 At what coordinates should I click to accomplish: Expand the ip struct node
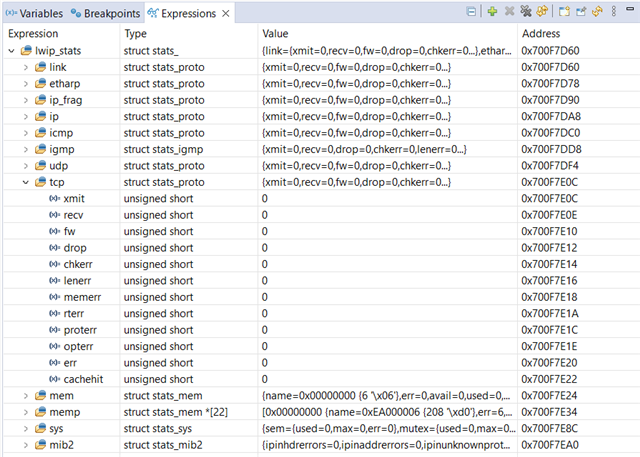[26, 117]
